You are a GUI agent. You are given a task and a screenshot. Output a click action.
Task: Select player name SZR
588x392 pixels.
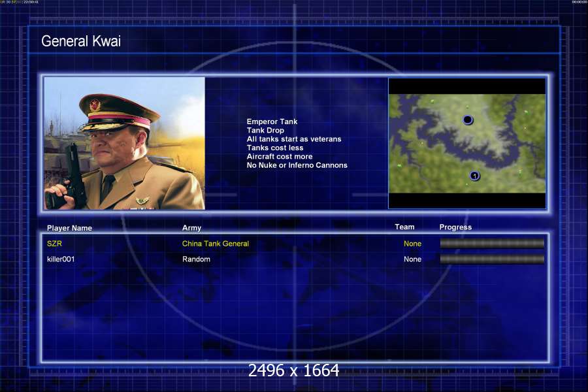(x=54, y=244)
